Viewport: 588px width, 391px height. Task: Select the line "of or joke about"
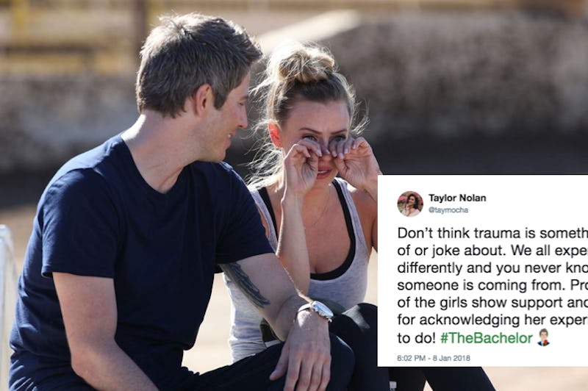[492, 251]
